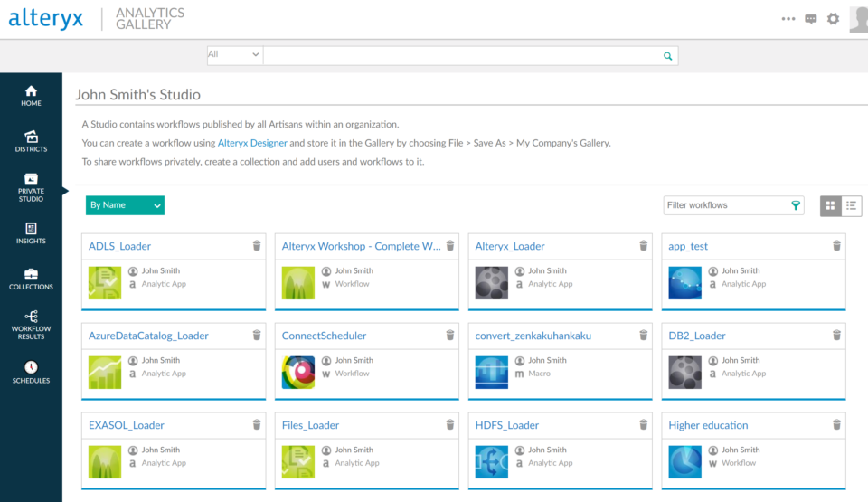Image resolution: width=868 pixels, height=502 pixels.
Task: Click the DB2_Loader thumbnail image
Action: [684, 373]
